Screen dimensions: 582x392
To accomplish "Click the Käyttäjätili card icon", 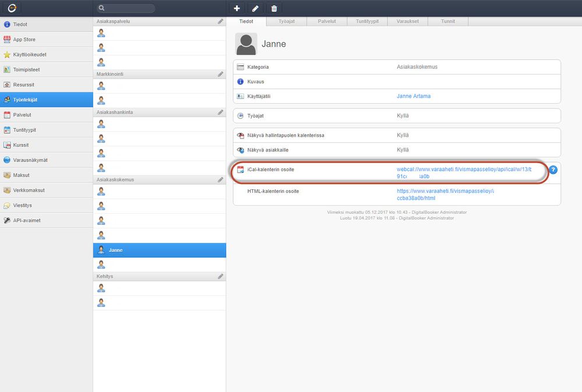I will coord(241,96).
